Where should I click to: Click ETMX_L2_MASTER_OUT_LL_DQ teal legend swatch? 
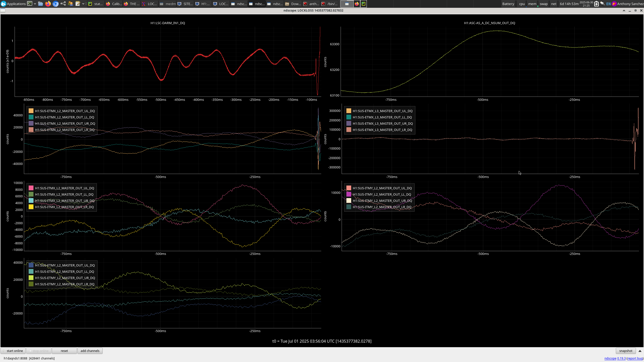31,117
